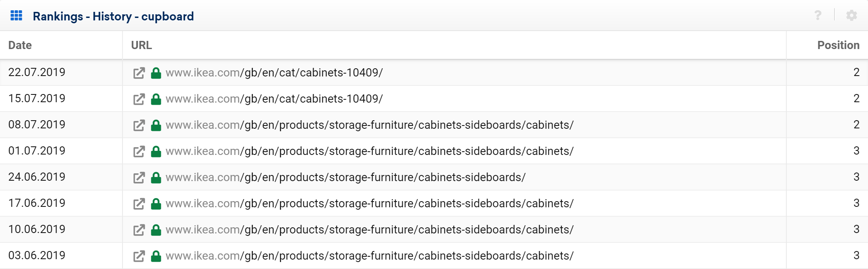
Task: Open external link icon for 03.06.2019 row
Action: point(139,256)
